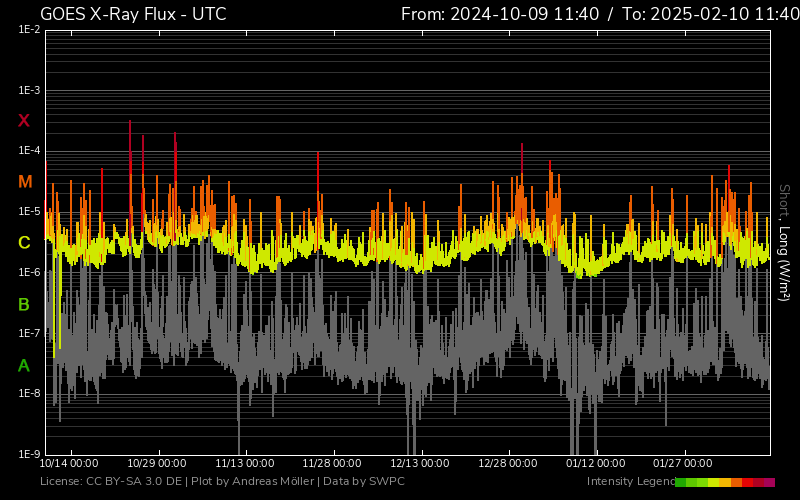Click the 01/27 00:00 time axis label
Image resolution: width=800 pixels, height=500 pixels.
tap(683, 464)
